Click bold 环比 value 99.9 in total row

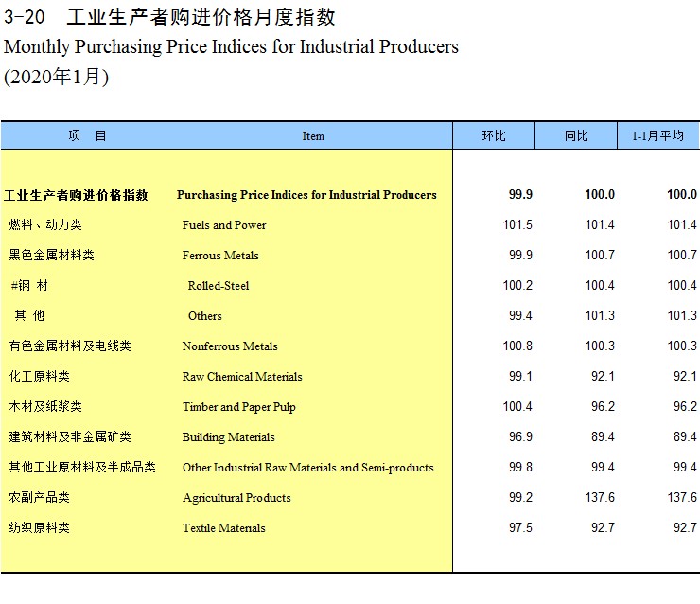(520, 194)
